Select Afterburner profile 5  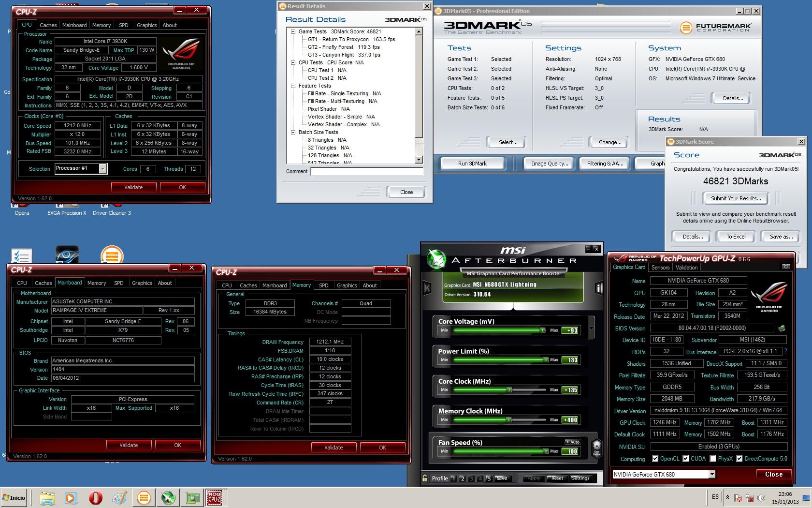tap(489, 478)
